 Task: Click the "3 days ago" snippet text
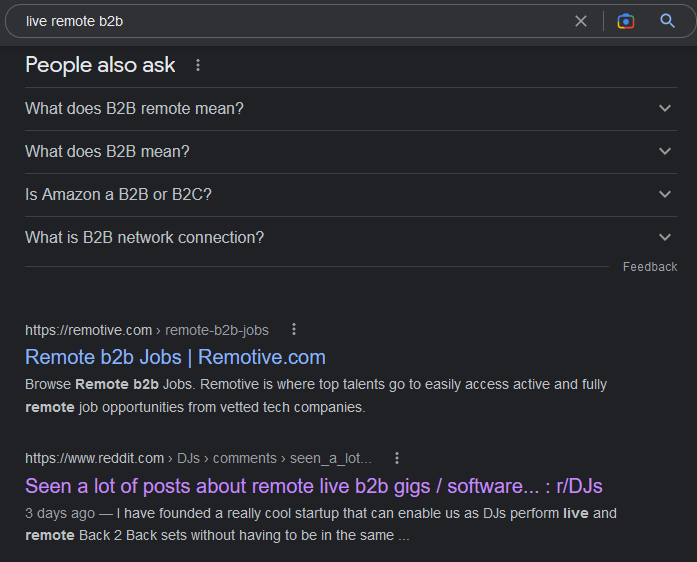(x=60, y=513)
